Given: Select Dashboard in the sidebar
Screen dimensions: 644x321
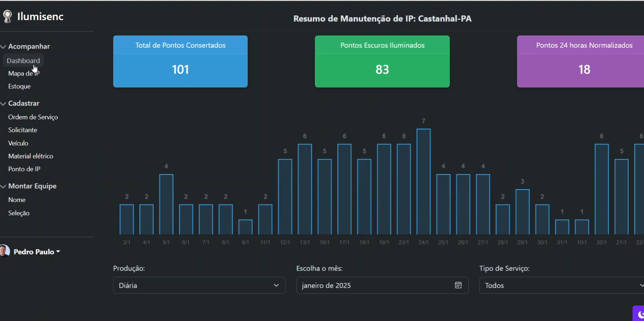Looking at the screenshot, I should (x=23, y=60).
